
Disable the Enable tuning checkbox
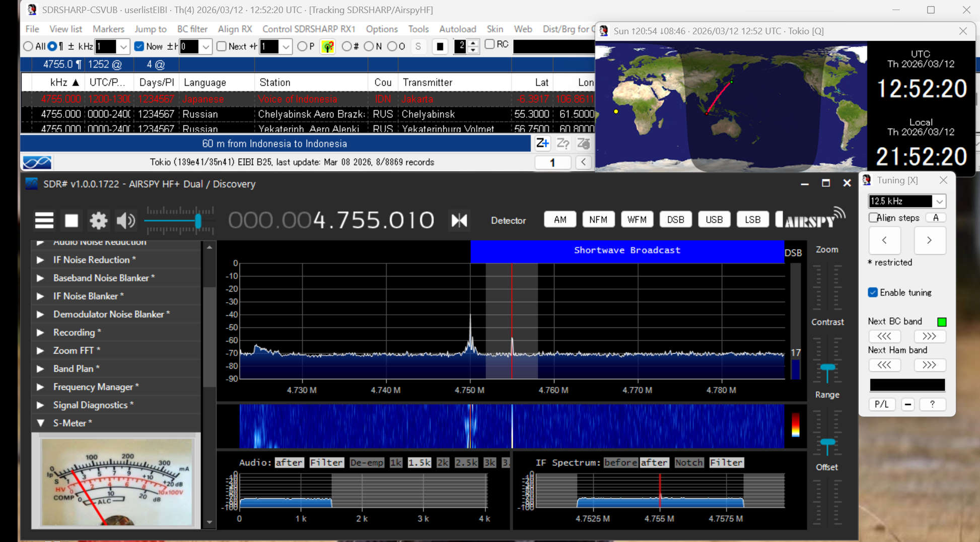873,293
